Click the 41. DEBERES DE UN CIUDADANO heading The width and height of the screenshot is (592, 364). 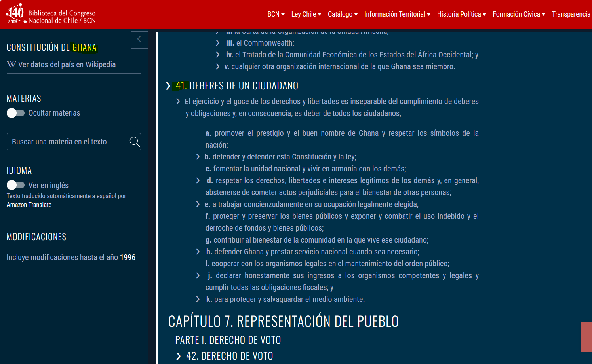click(237, 86)
